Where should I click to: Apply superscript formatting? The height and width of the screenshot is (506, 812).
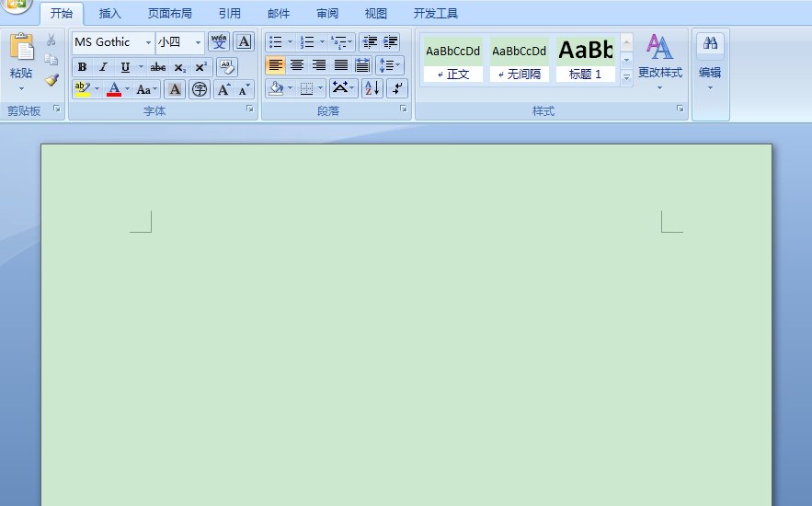coord(200,67)
